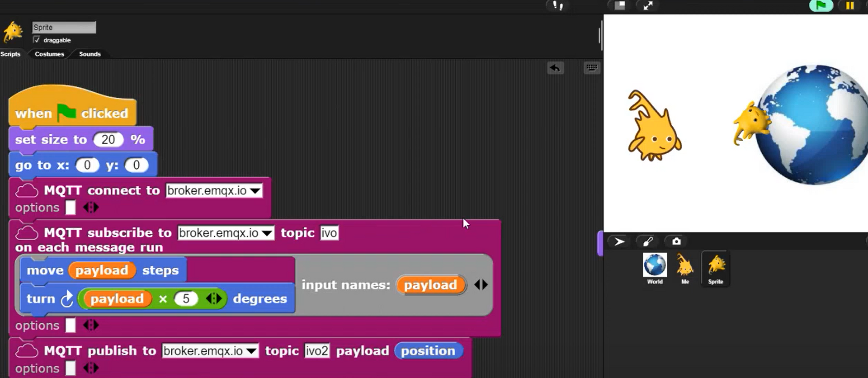Switch to the Costumes tab
Image resolution: width=868 pixels, height=378 pixels.
(49, 54)
